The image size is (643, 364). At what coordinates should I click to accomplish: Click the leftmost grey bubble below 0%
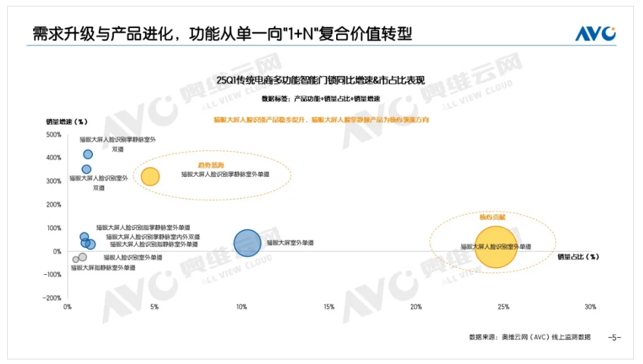tap(75, 259)
